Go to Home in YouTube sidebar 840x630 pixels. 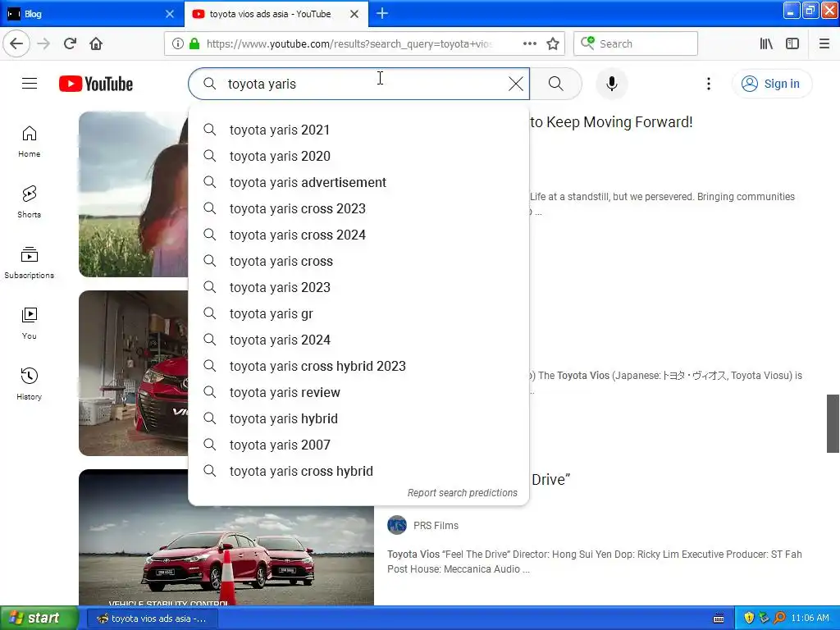(x=29, y=141)
